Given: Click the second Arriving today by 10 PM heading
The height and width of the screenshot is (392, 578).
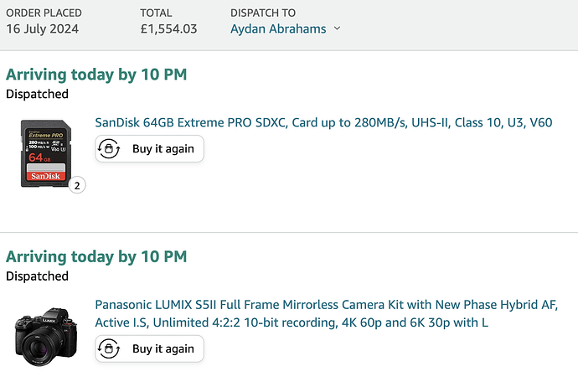Looking at the screenshot, I should (96, 257).
